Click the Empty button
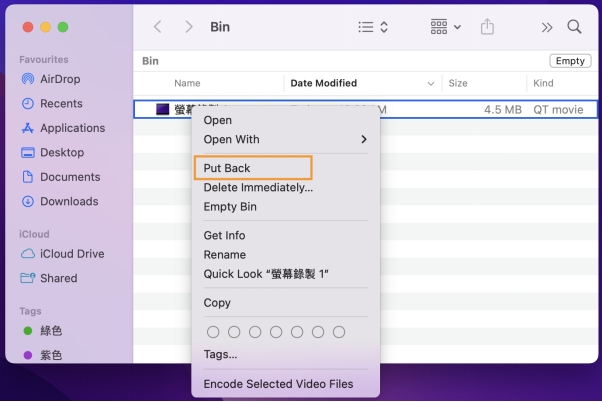602x402 pixels. (570, 61)
